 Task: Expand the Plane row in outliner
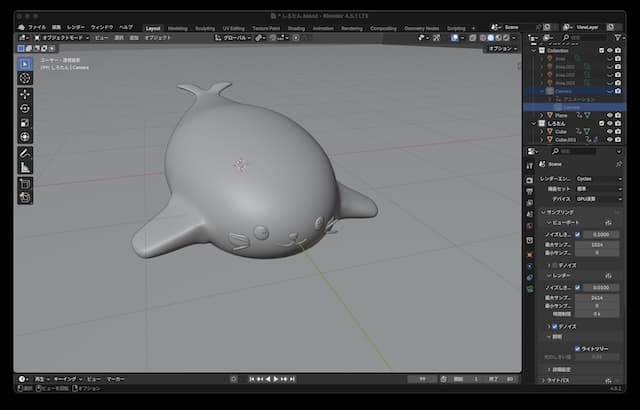click(542, 115)
